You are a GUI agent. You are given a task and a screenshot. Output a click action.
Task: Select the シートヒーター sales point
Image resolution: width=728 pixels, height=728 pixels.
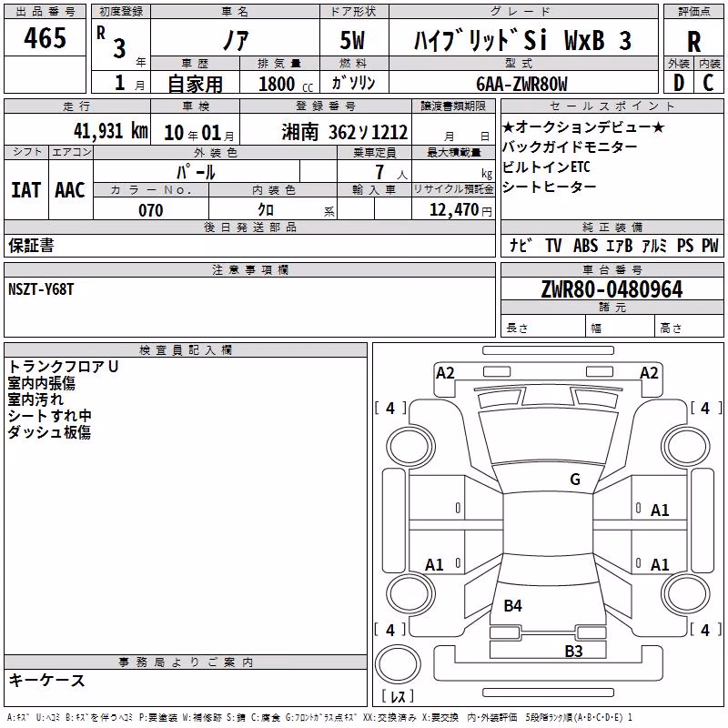point(549,187)
